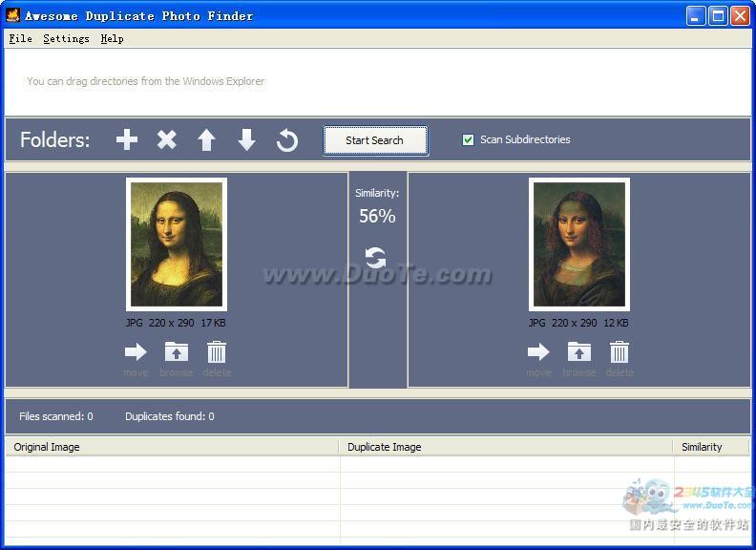
Task: Minimize the Awesome Duplicate Photo Finder window
Action: (x=695, y=16)
